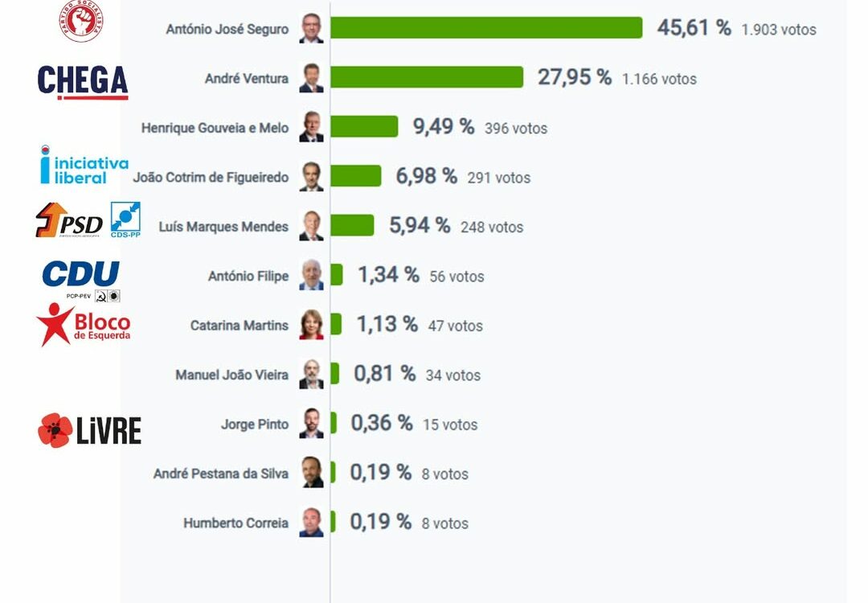Click Humberto Correia's photo thumbnail

pos(311,523)
